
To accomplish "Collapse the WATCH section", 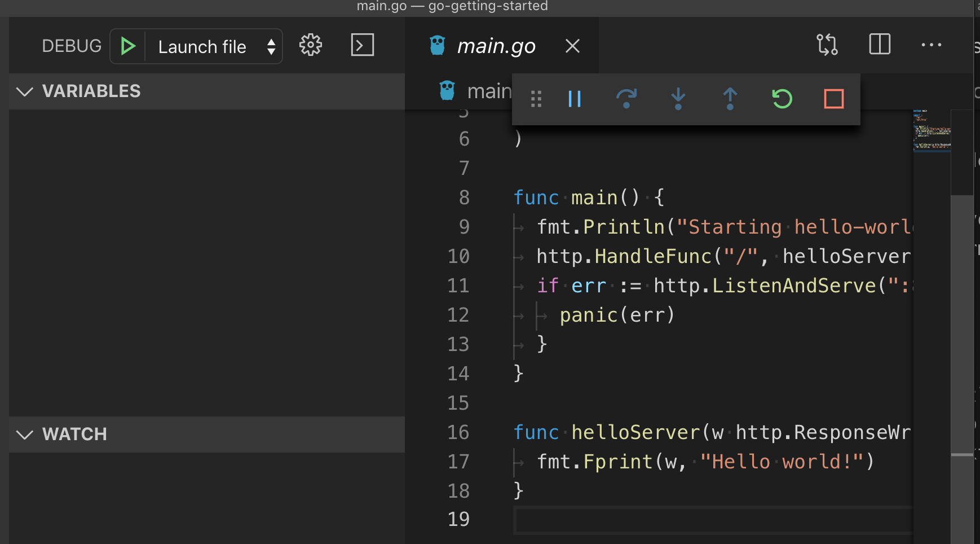I will pos(25,435).
